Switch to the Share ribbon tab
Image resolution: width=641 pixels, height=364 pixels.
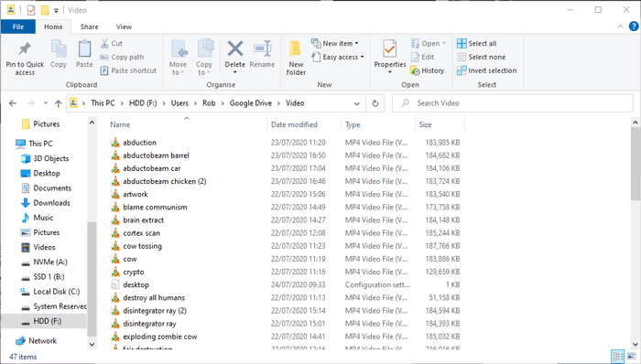pos(89,27)
